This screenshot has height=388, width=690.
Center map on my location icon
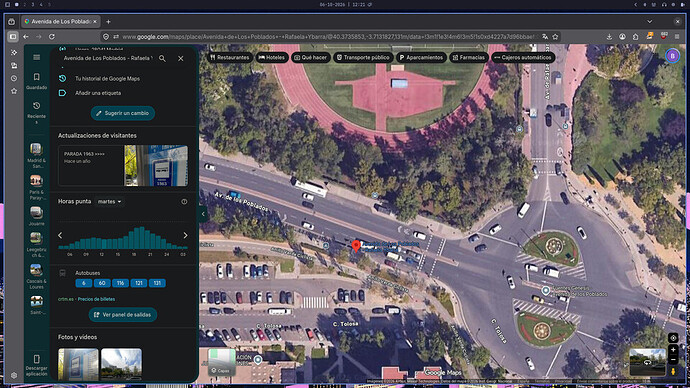pos(673,338)
